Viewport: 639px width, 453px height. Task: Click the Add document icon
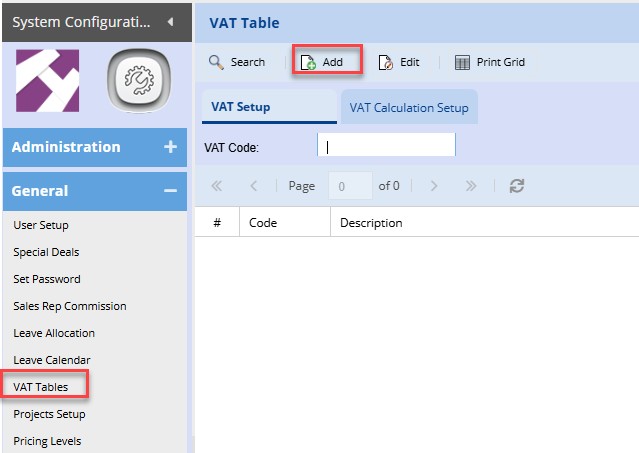308,62
